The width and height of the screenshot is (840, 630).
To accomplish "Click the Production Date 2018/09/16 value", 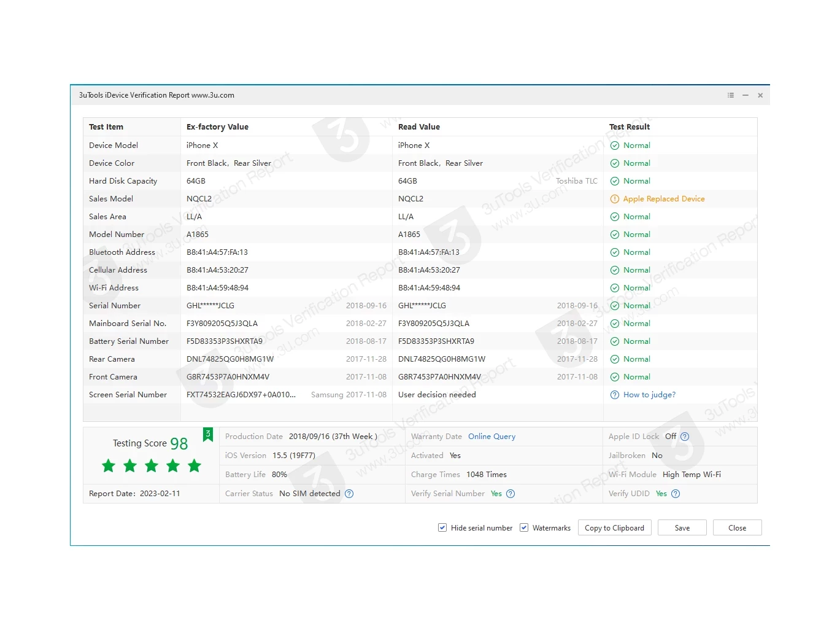I will [333, 437].
